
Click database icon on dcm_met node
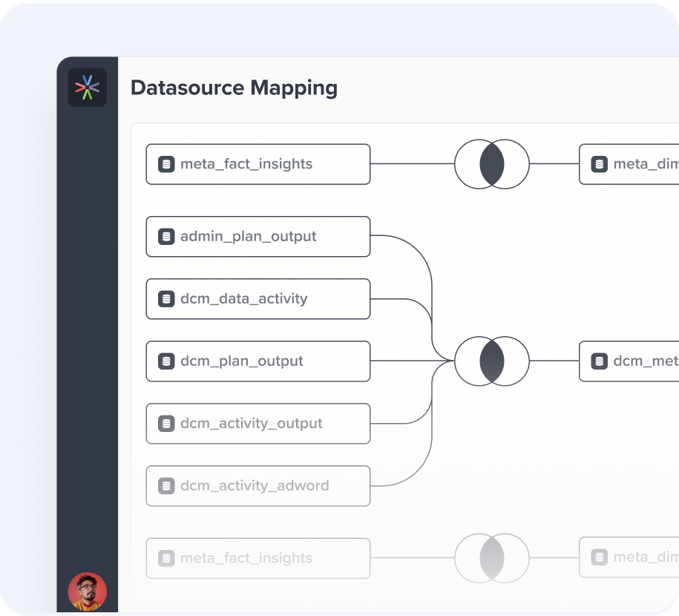point(600,361)
